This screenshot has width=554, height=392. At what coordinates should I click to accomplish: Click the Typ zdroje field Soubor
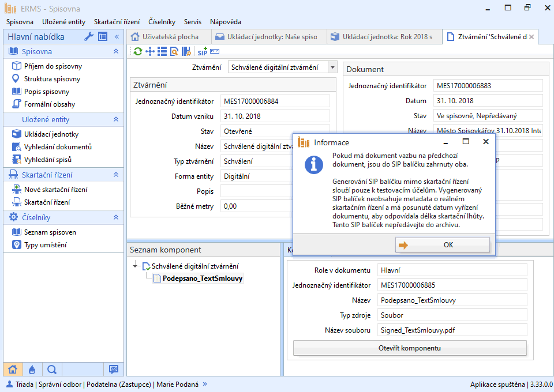click(452, 315)
